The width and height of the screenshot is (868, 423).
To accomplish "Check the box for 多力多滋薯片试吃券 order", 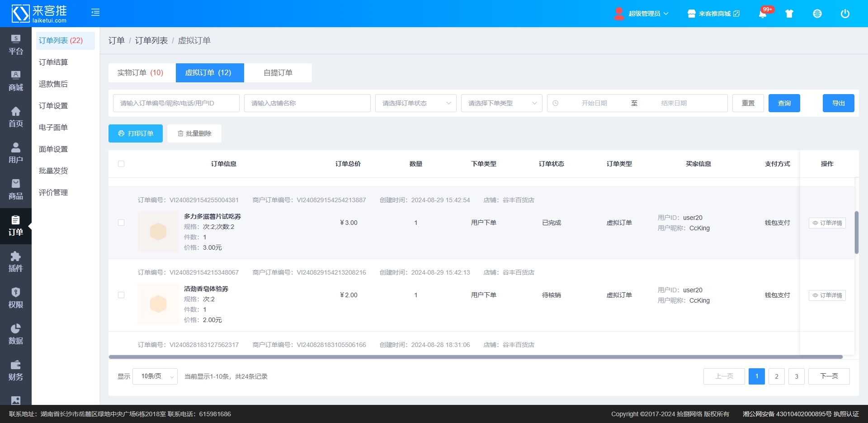I will coord(121,223).
